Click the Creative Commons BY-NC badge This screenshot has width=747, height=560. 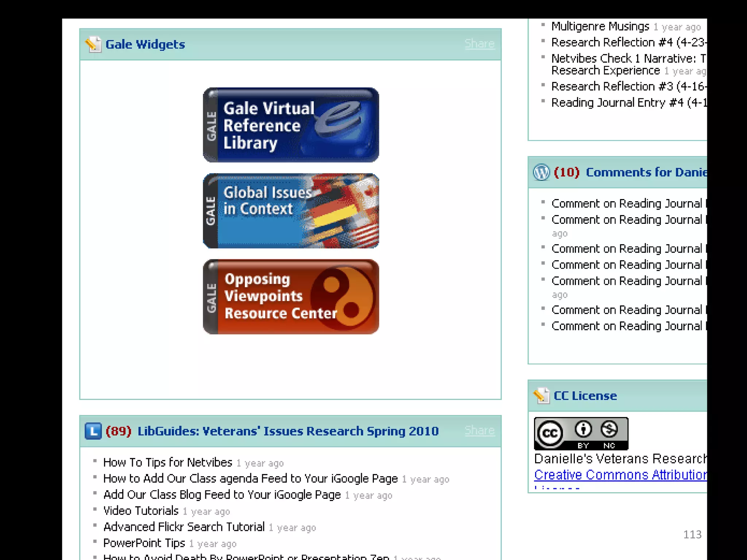point(581,434)
